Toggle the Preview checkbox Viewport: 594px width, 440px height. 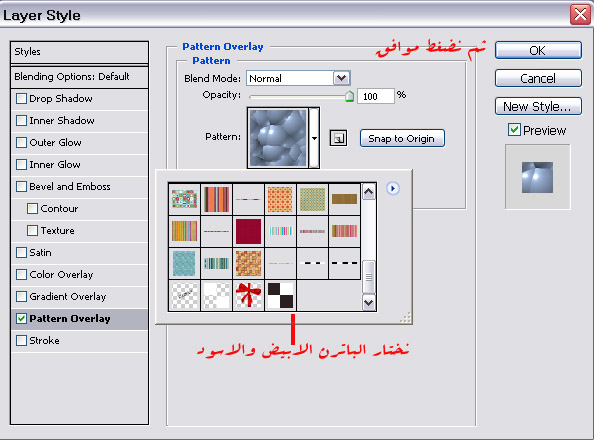[514, 130]
